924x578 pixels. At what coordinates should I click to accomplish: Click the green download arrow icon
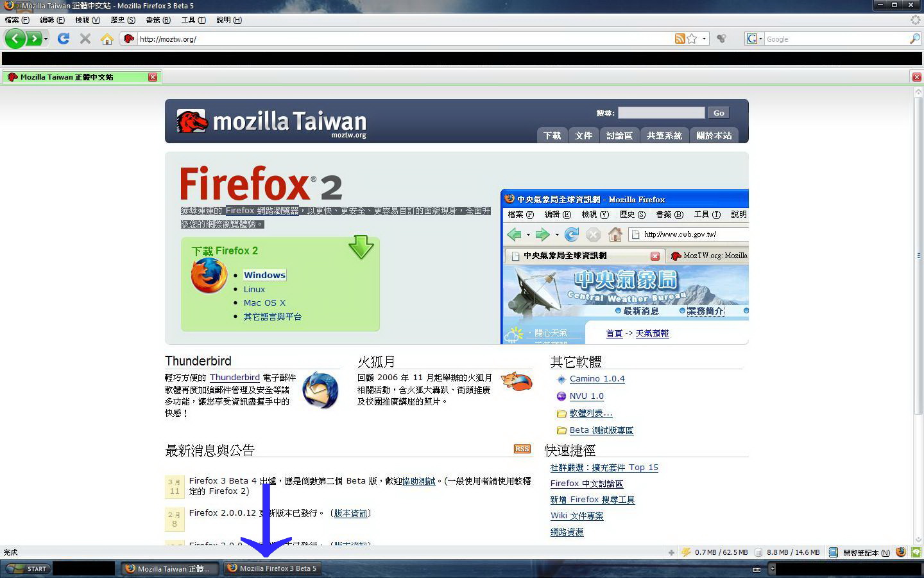click(361, 247)
